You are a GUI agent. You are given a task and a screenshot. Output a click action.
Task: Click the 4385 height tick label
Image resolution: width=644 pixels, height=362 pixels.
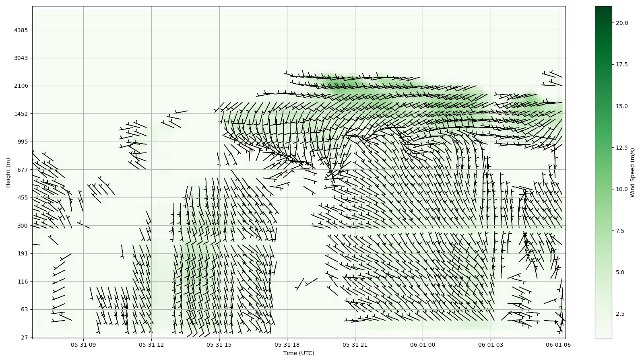(x=21, y=30)
